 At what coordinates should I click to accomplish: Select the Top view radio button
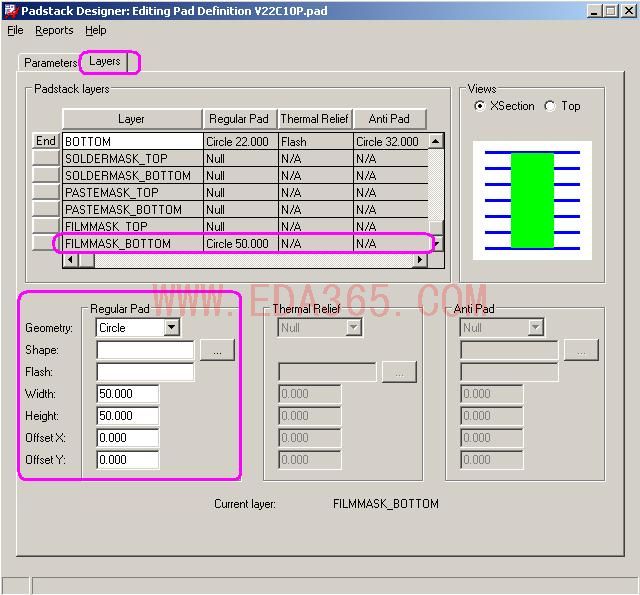(550, 106)
